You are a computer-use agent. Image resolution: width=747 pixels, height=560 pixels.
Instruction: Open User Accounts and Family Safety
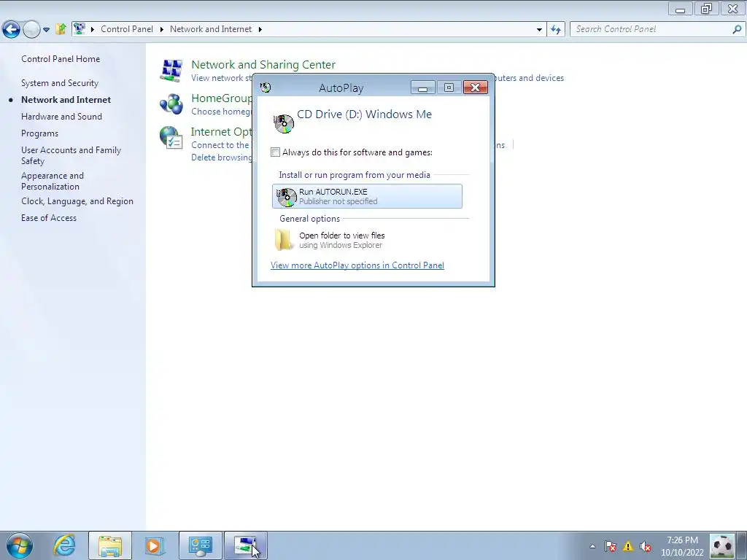(x=71, y=155)
